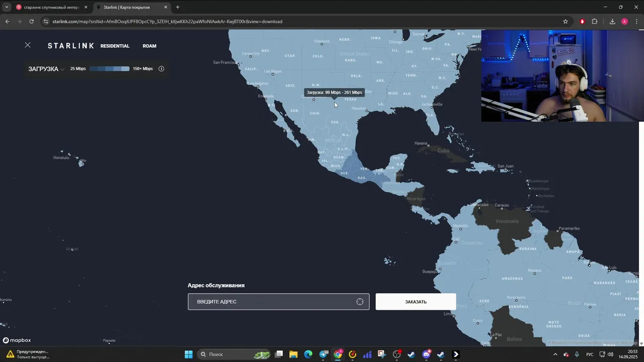Use the locate-me icon in address field
This screenshot has width=644, height=362.
click(x=360, y=302)
